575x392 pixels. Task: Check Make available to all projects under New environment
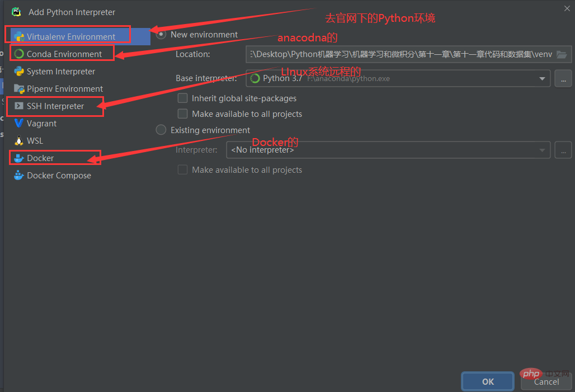tap(182, 114)
